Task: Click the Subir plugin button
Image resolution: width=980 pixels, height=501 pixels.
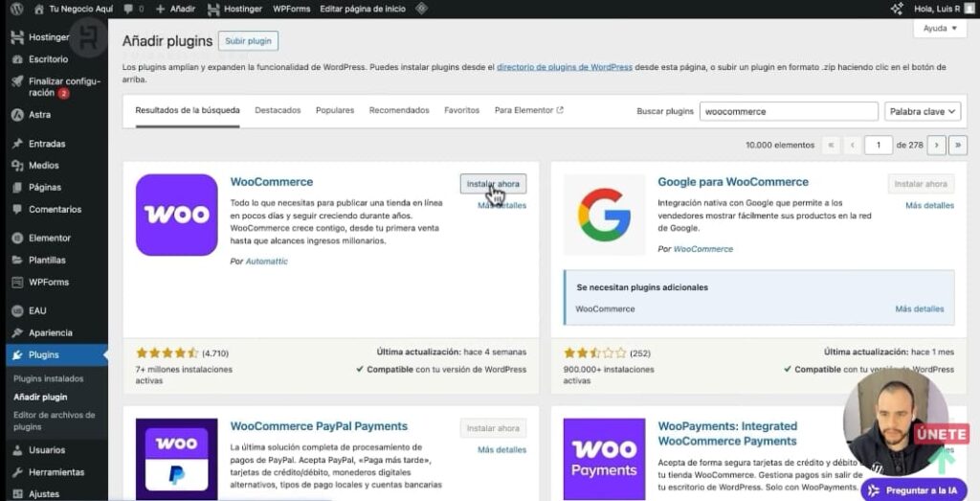Action: point(248,40)
